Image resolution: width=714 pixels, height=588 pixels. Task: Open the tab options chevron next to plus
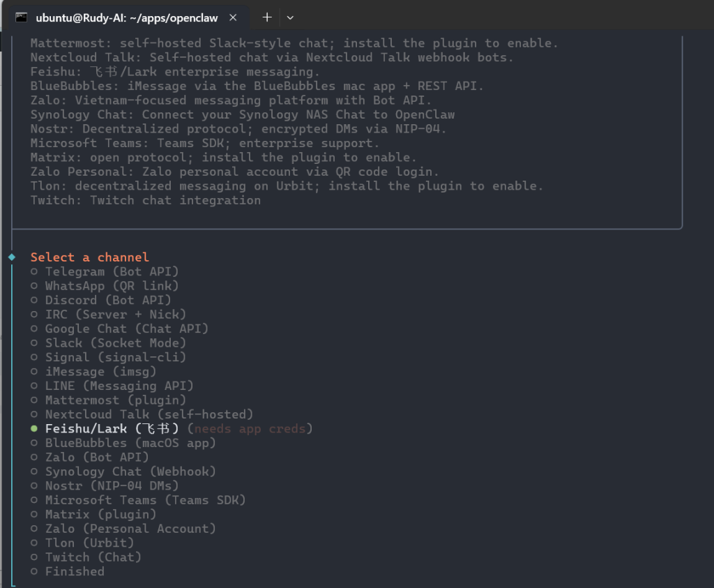coord(289,17)
